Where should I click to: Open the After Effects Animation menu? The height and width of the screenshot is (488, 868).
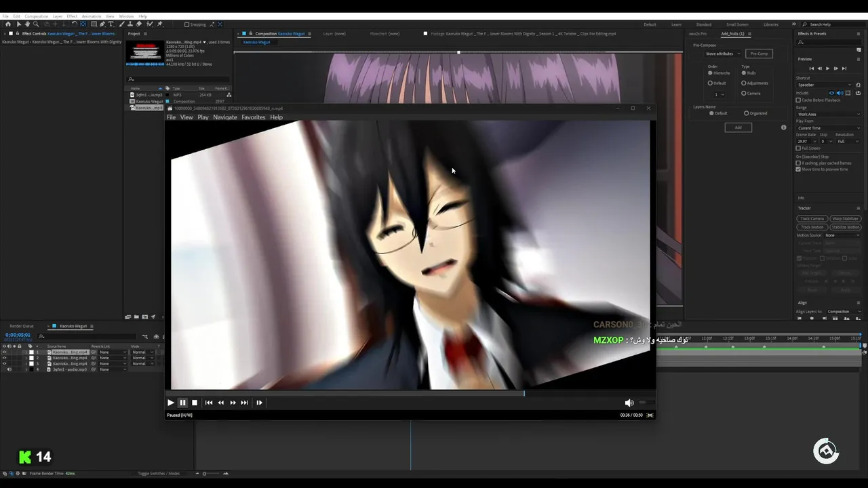click(92, 16)
